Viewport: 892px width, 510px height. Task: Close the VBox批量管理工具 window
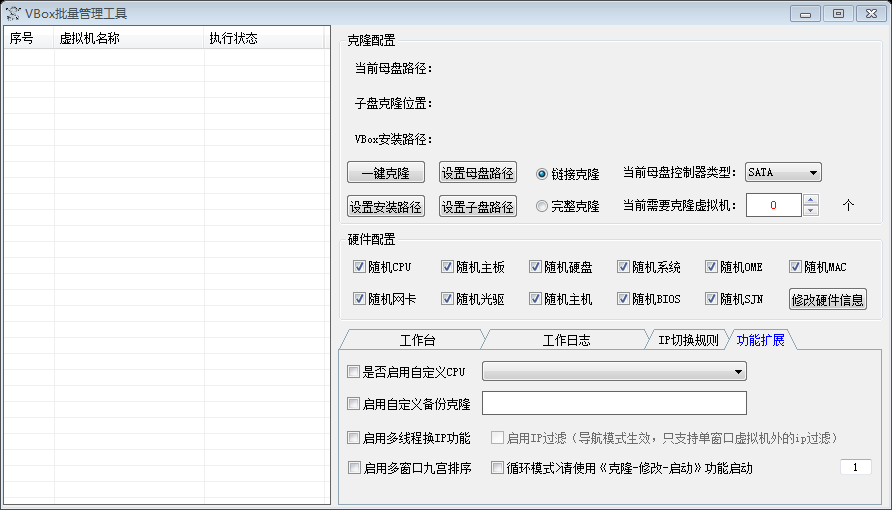[871, 14]
